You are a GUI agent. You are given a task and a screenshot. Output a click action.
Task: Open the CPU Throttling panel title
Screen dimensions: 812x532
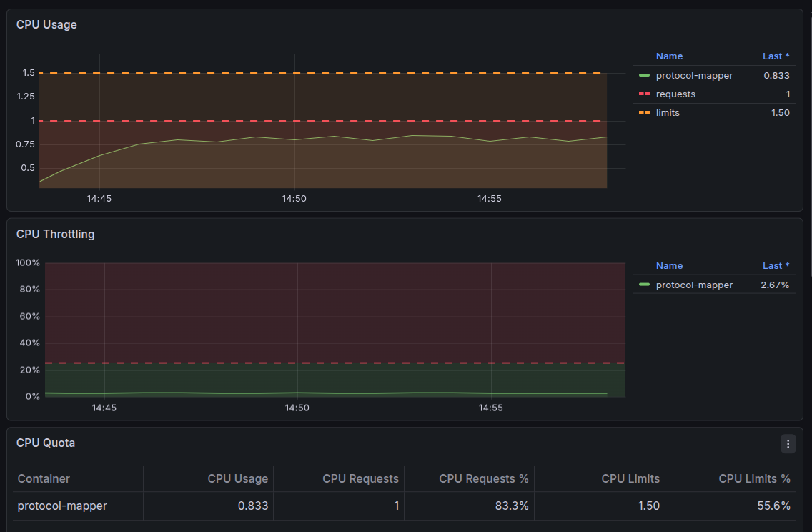tap(56, 234)
